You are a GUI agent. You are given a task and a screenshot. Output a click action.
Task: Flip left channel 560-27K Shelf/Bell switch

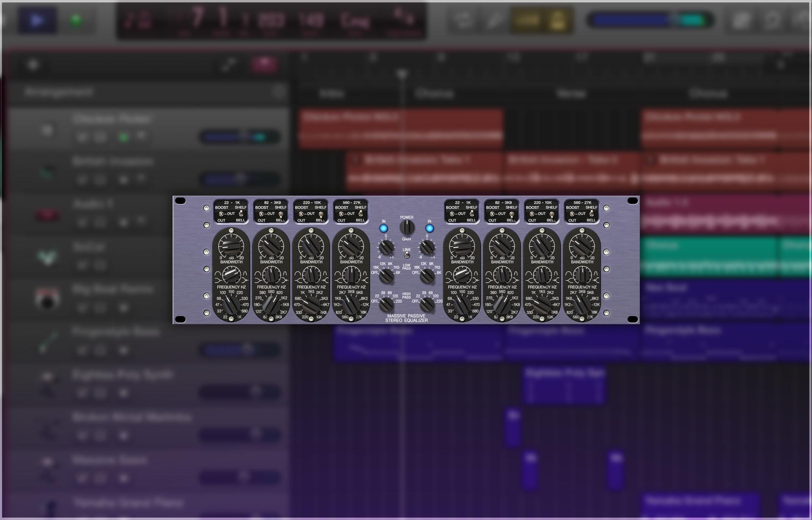point(361,214)
